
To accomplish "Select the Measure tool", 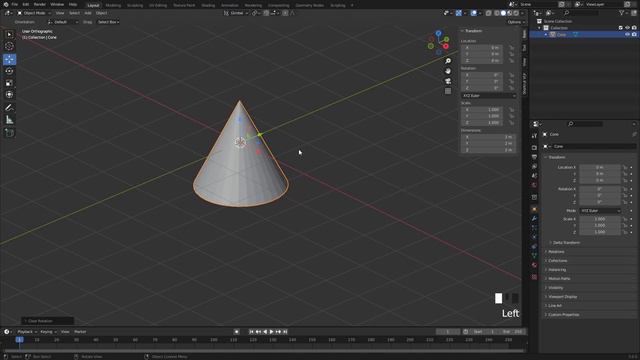I will pos(9,120).
